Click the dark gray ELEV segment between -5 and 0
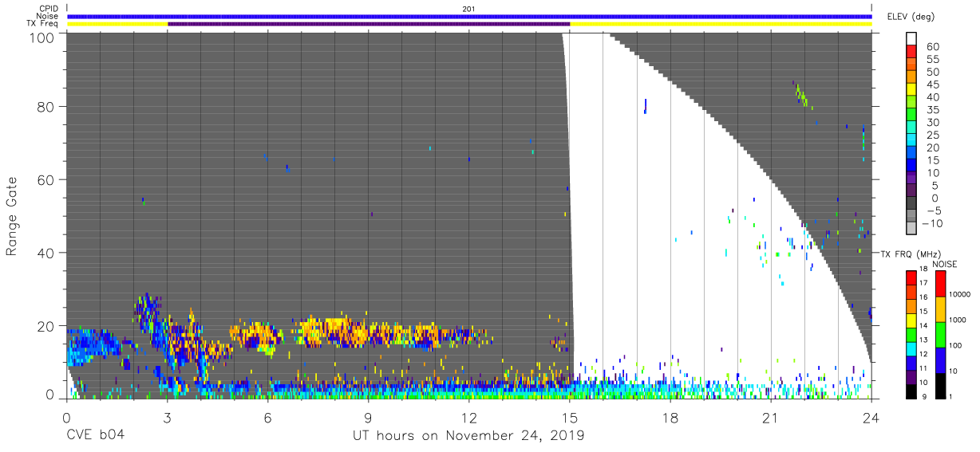The height and width of the screenshot is (452, 980). [911, 203]
